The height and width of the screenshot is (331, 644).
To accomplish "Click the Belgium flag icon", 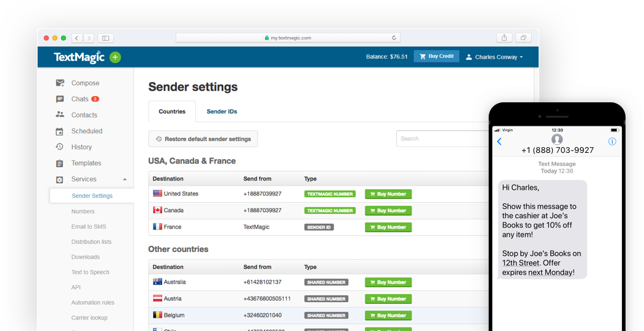I will pos(157,315).
